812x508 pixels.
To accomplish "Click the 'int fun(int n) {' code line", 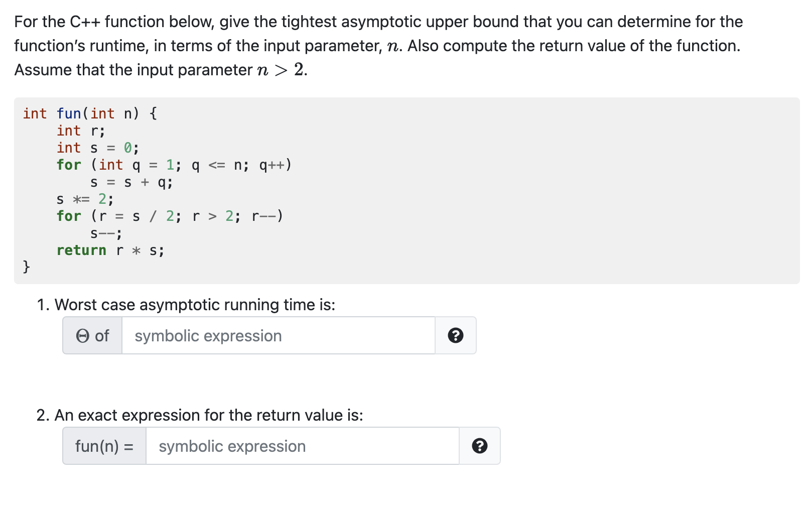I will pos(90,113).
